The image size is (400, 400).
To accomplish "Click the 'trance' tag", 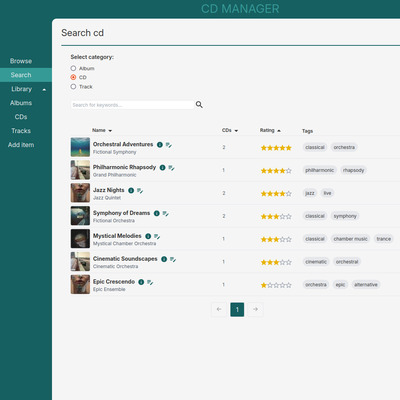I will coord(384,239).
